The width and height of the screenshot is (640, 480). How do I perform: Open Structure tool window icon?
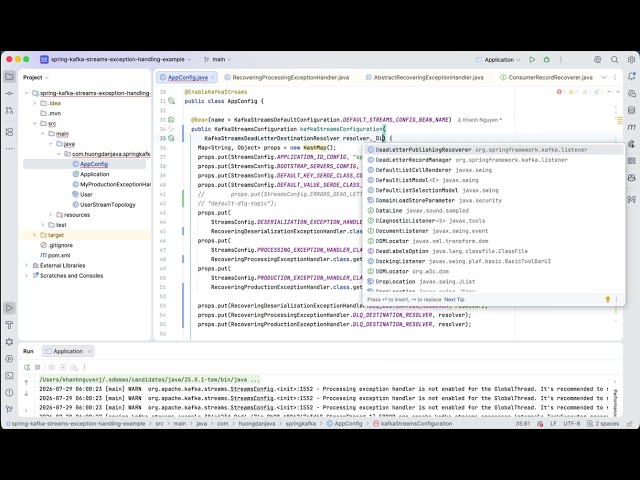coord(9,132)
